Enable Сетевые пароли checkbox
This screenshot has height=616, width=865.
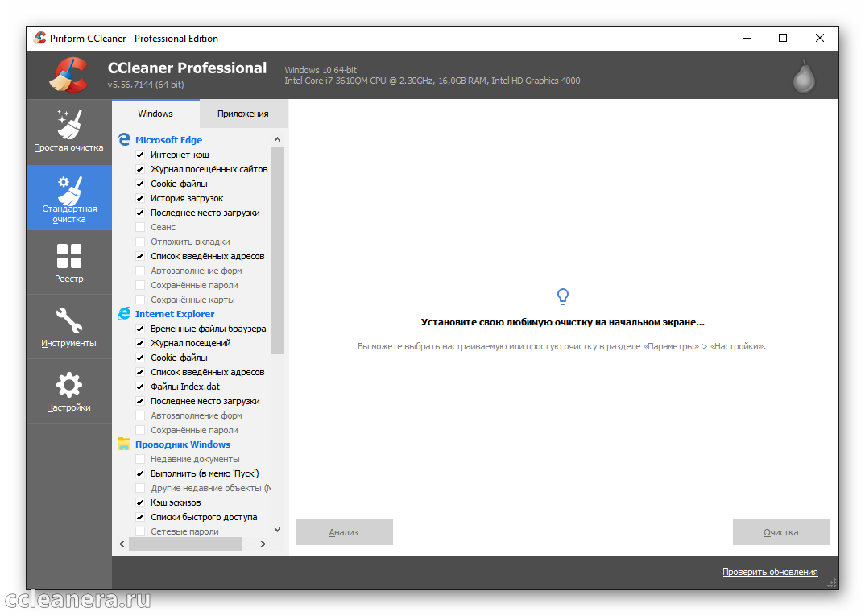tap(140, 531)
